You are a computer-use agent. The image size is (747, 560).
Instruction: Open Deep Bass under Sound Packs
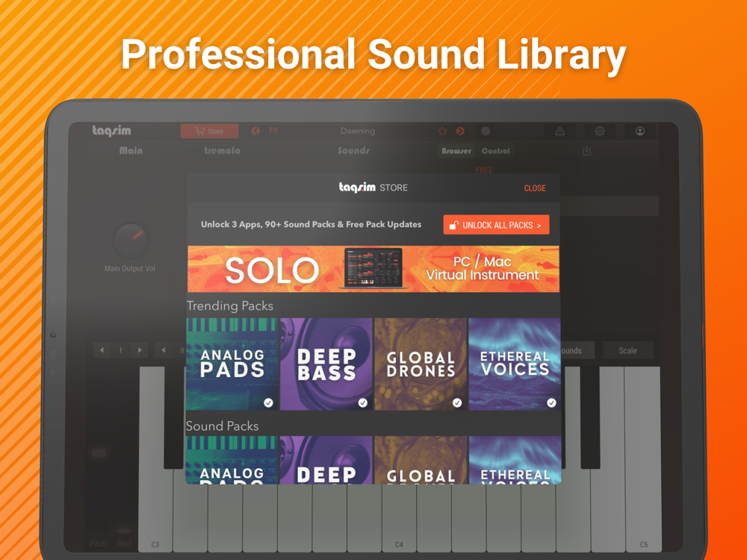click(x=326, y=460)
